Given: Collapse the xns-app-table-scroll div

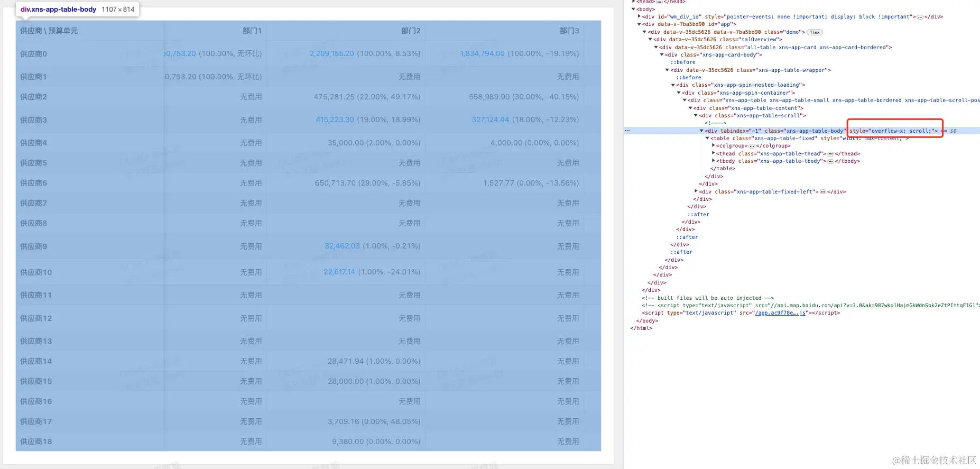Looking at the screenshot, I should coord(696,116).
